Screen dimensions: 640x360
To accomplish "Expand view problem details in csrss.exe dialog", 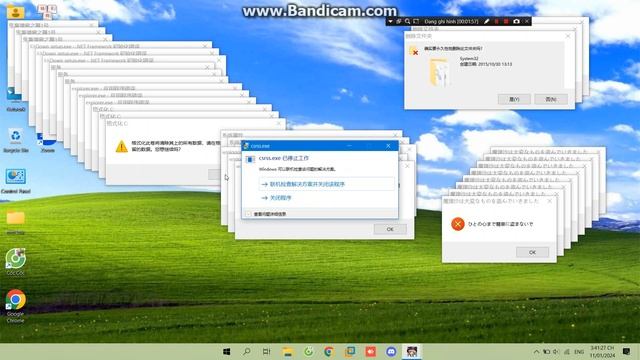I will (x=266, y=214).
